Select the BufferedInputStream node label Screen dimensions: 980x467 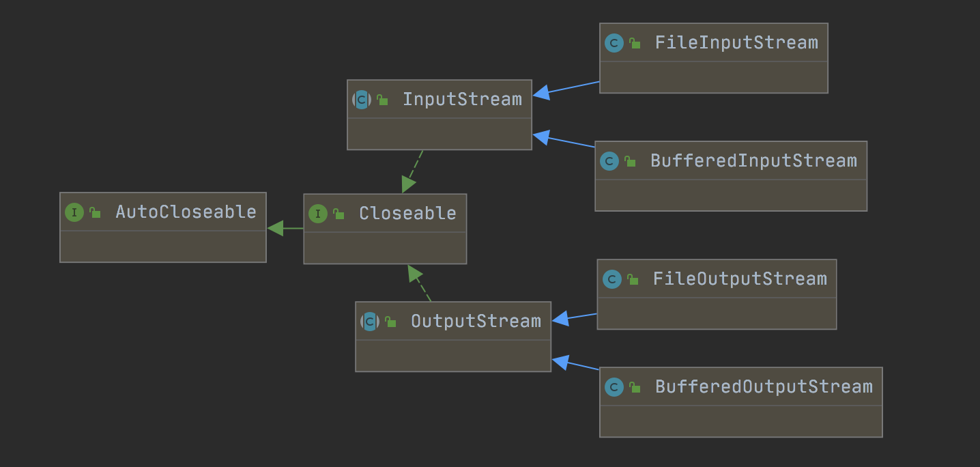(x=753, y=160)
